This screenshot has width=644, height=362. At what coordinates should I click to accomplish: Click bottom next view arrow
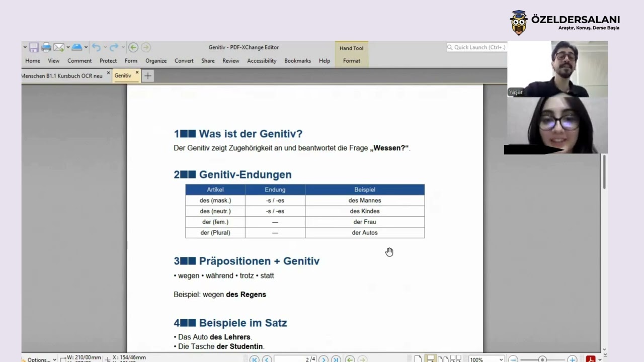click(x=362, y=359)
